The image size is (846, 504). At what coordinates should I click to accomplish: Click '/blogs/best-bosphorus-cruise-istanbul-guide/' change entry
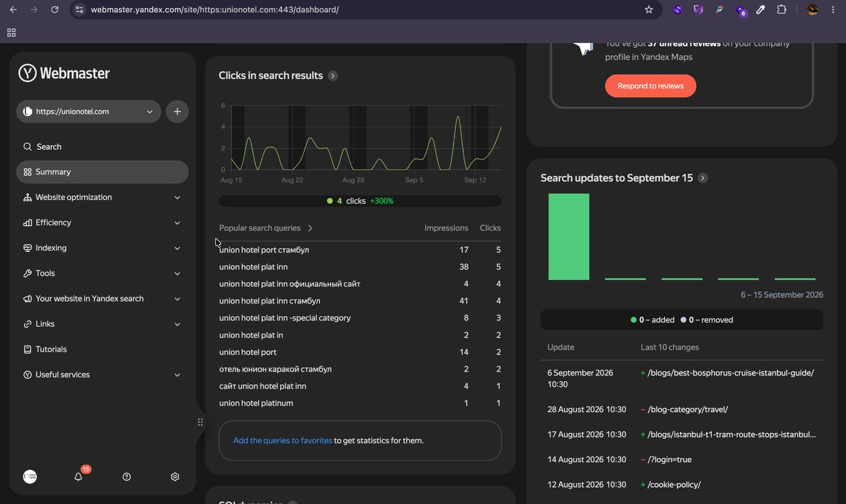[731, 373]
